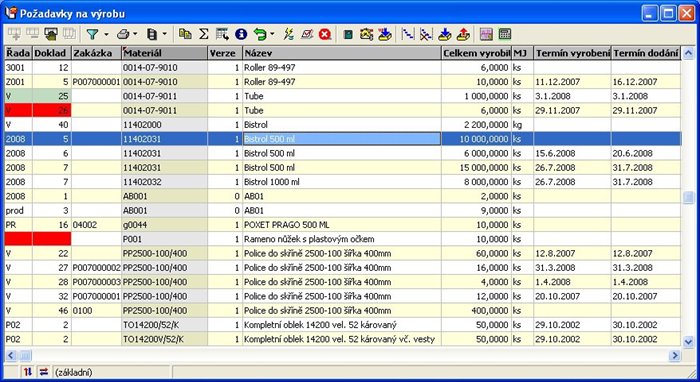This screenshot has height=382, width=700.
Task: Click the red up-down sort icon in status bar
Action: 28,372
